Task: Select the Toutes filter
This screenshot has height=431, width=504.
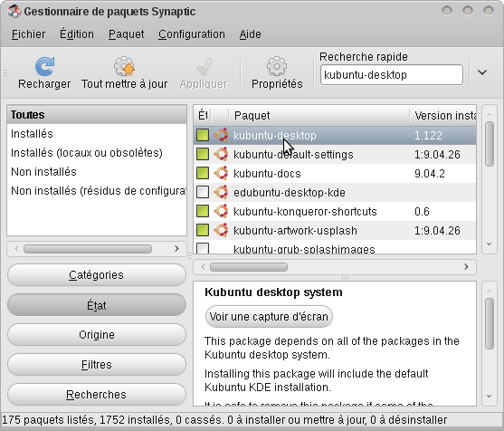Action: click(x=97, y=114)
